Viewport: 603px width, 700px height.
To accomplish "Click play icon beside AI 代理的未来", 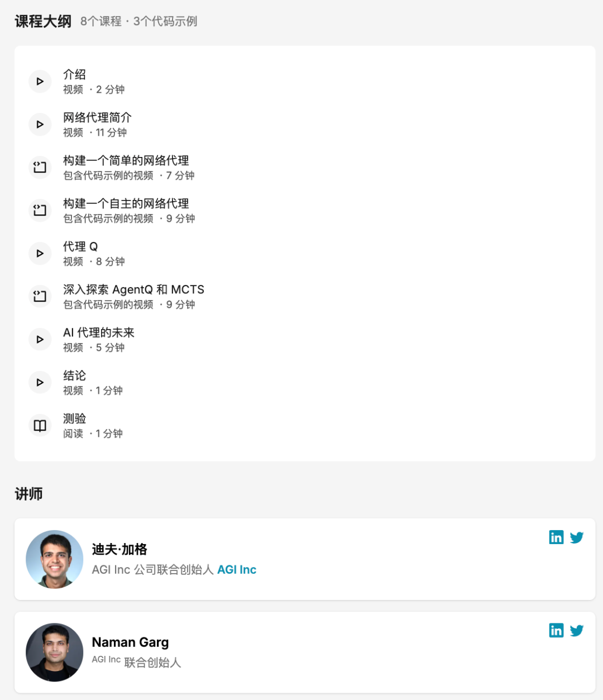I will [40, 340].
